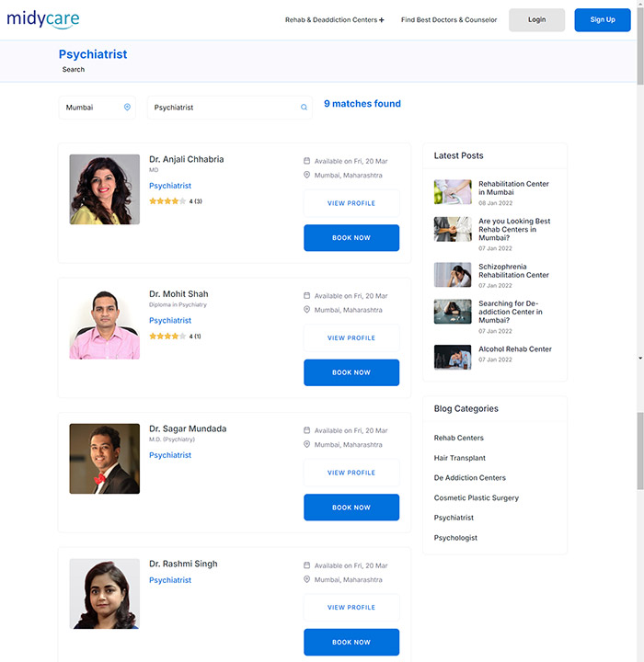
Task: Click the map pin icon for Dr. Rashmi Singh
Action: pyautogui.click(x=307, y=579)
